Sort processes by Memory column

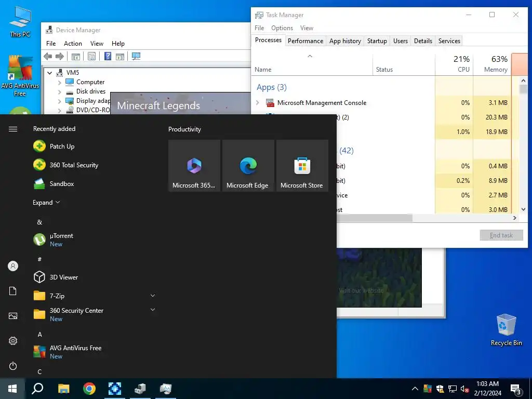(493, 64)
